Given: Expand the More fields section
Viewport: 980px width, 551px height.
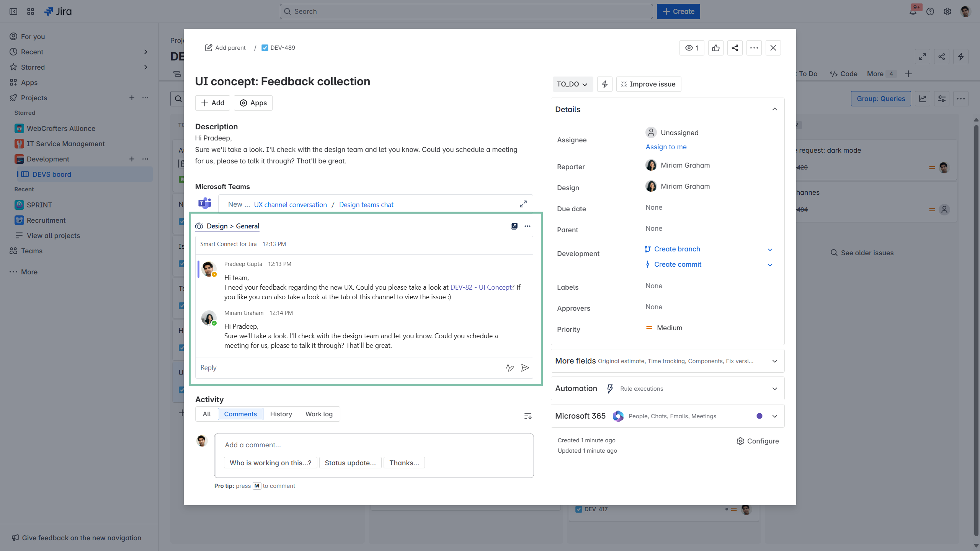Looking at the screenshot, I should point(774,361).
